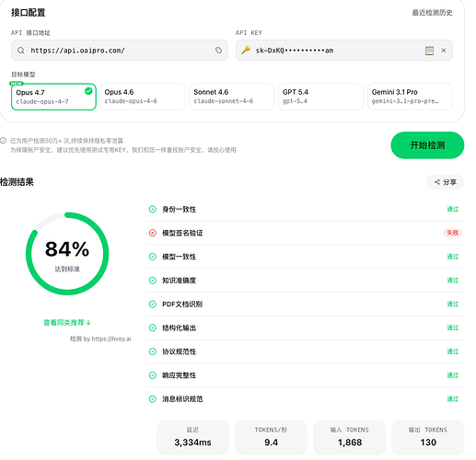Select the Sonnet 4.6 model card
This screenshot has height=460, width=476.
[232, 97]
